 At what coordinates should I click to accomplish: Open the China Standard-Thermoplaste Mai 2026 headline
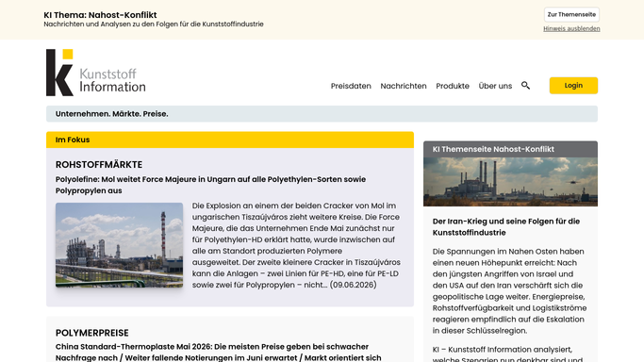click(x=218, y=353)
